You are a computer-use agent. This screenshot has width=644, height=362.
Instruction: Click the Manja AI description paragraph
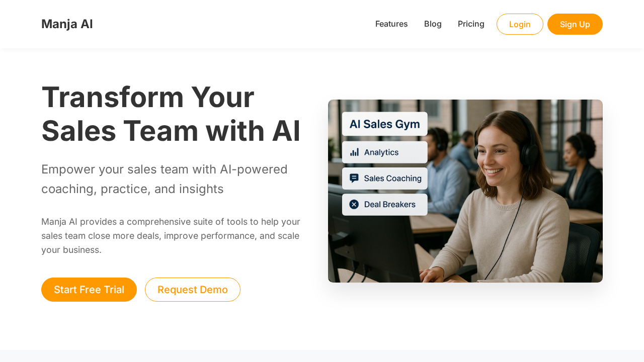point(171,236)
